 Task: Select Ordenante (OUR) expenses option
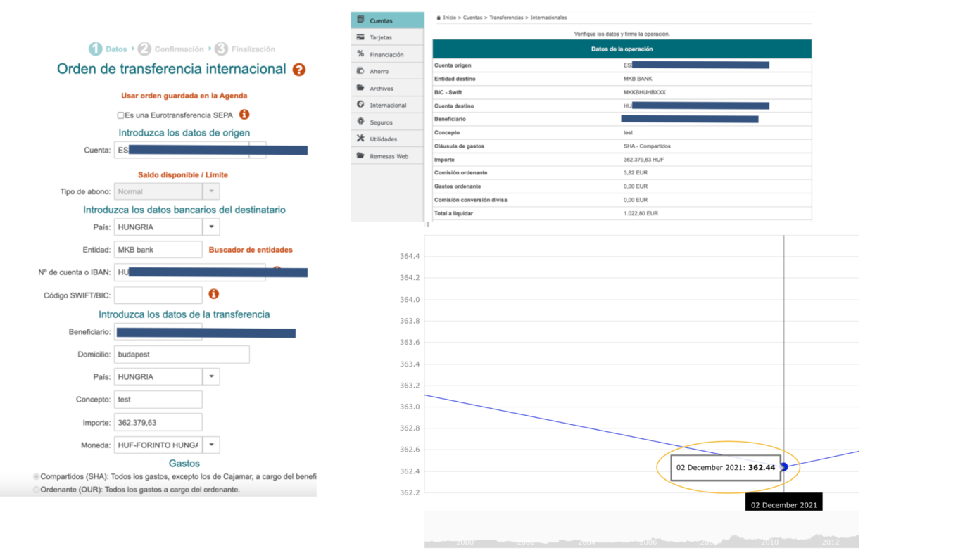tap(37, 490)
